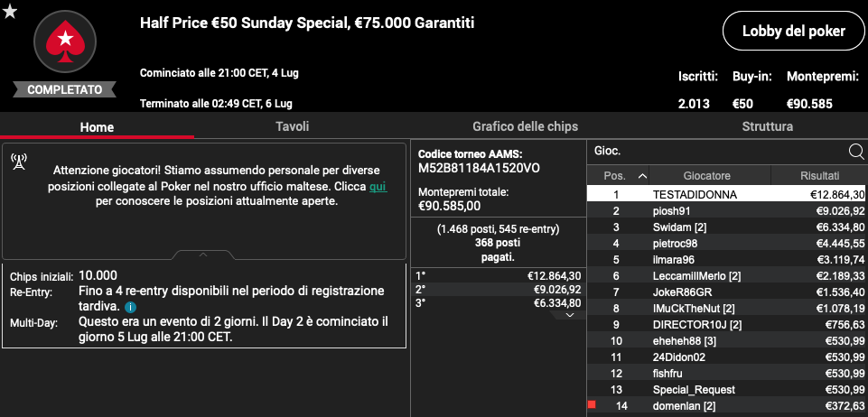Screen dimensions: 868x417
Task: Select the Home tab
Action: 97,127
